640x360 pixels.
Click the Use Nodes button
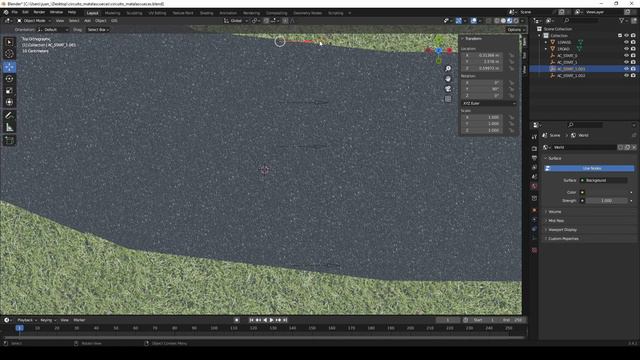(x=589, y=168)
